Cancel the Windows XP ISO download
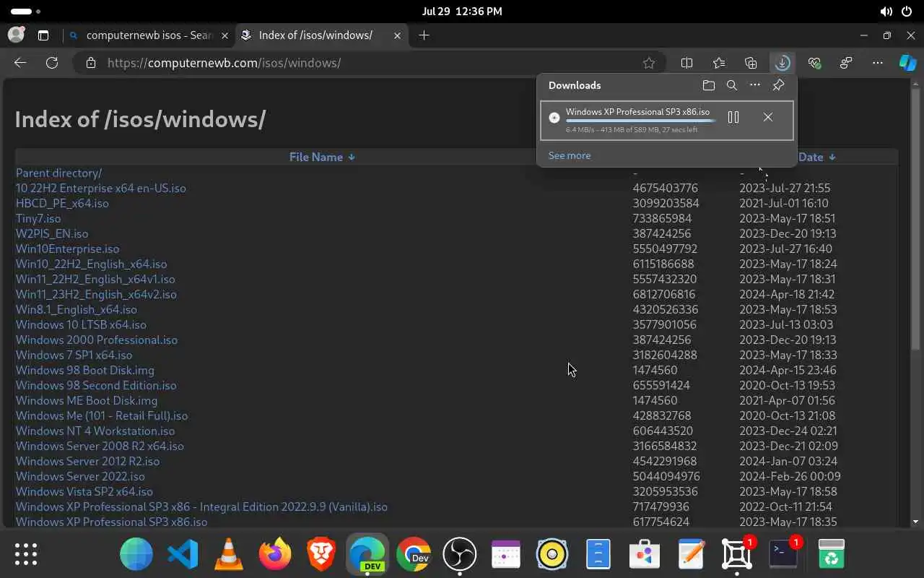Screen dimensions: 924x578 768,117
